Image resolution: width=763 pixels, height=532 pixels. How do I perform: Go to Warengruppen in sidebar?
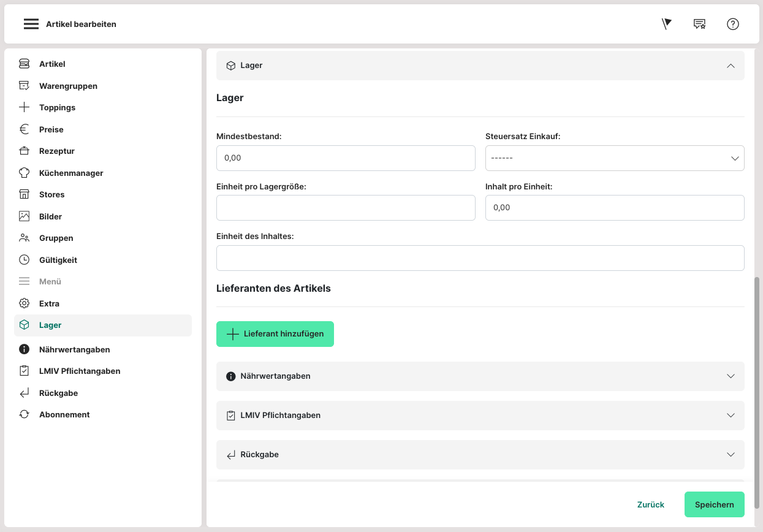click(x=68, y=86)
